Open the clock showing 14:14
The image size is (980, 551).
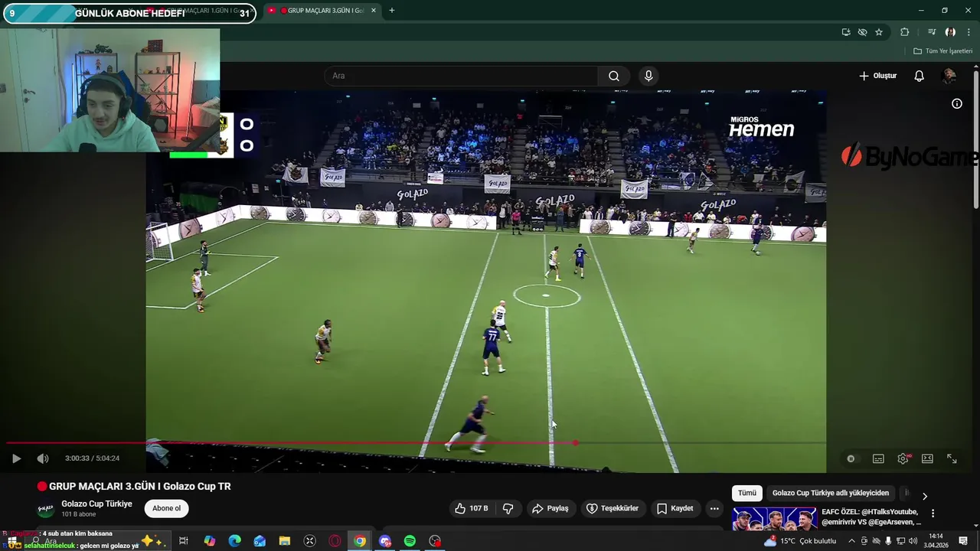click(x=936, y=541)
